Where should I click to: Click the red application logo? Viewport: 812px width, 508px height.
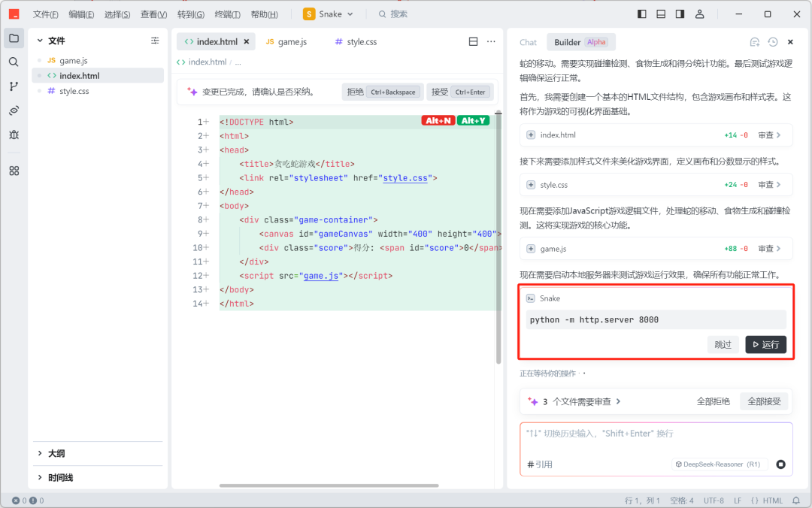(x=14, y=14)
